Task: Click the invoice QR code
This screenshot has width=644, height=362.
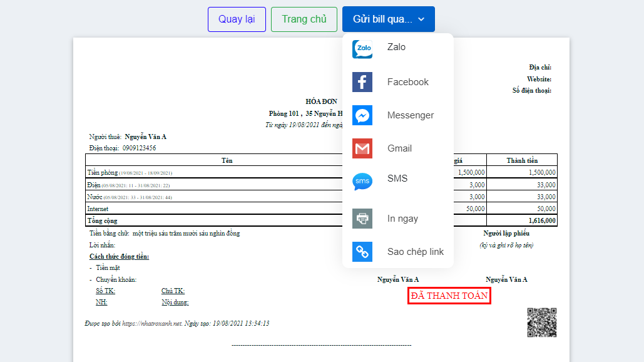Action: coord(542,323)
